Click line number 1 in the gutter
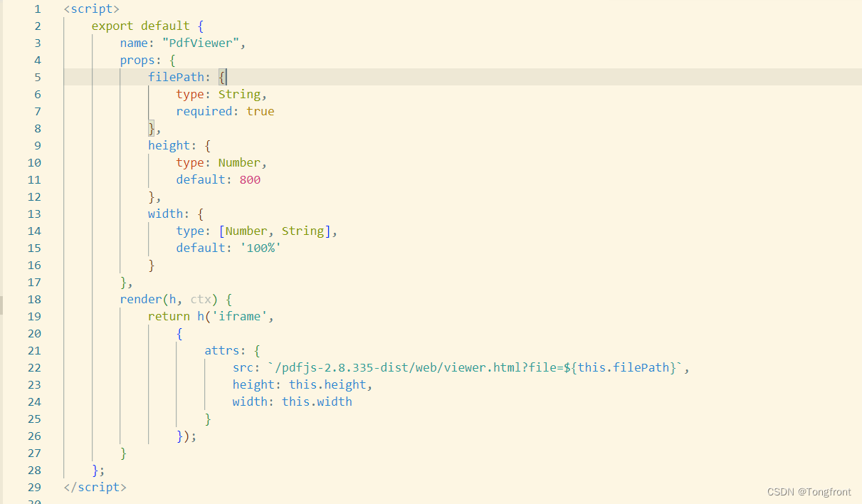This screenshot has height=504, width=862. 38,9
